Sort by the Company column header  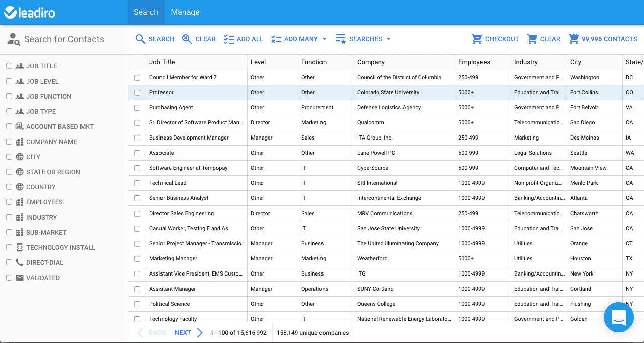tap(405, 62)
